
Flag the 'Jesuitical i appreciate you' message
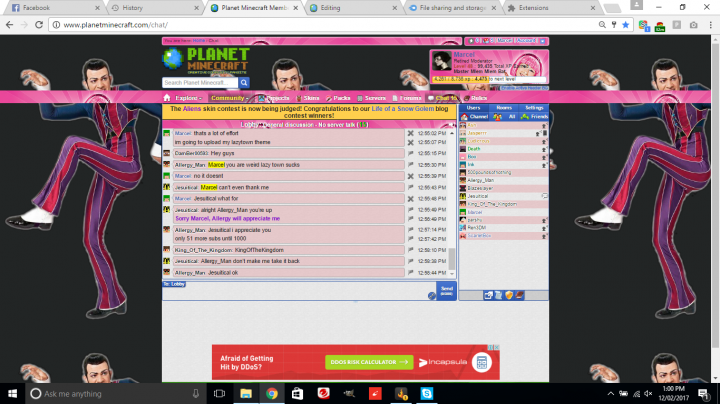pos(411,230)
